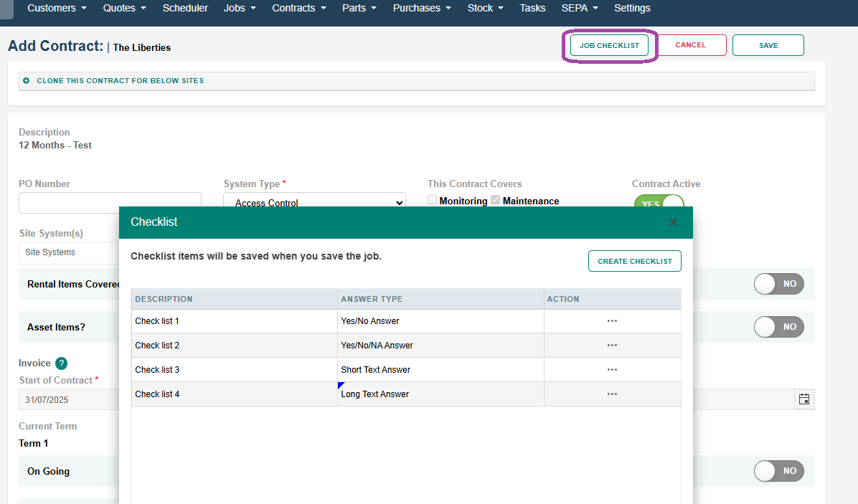Go to Settings in the navigation bar
This screenshot has height=504, width=858.
point(632,8)
